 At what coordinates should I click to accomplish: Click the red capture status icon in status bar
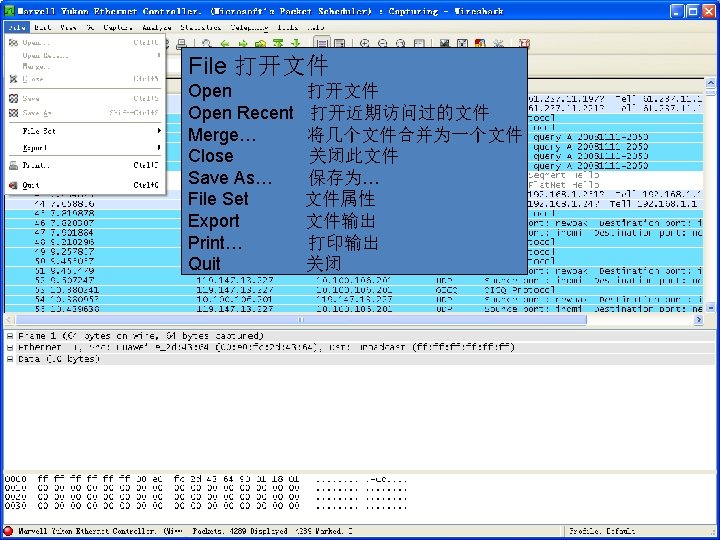point(8,531)
